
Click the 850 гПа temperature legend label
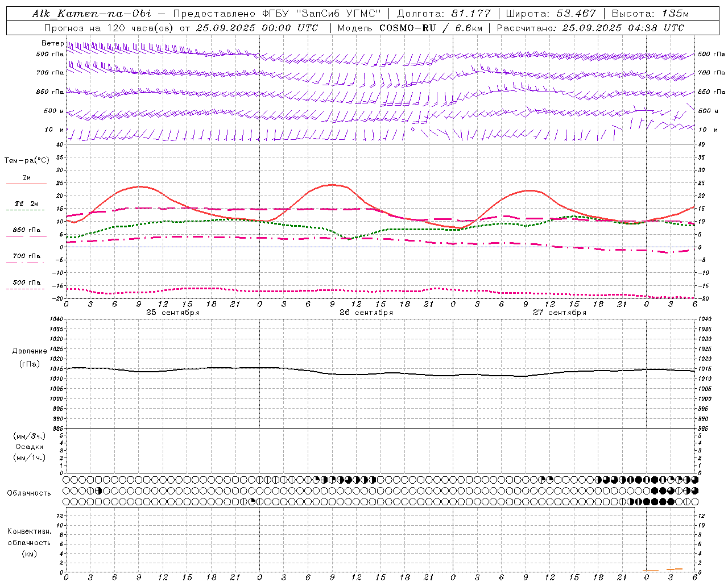click(27, 230)
